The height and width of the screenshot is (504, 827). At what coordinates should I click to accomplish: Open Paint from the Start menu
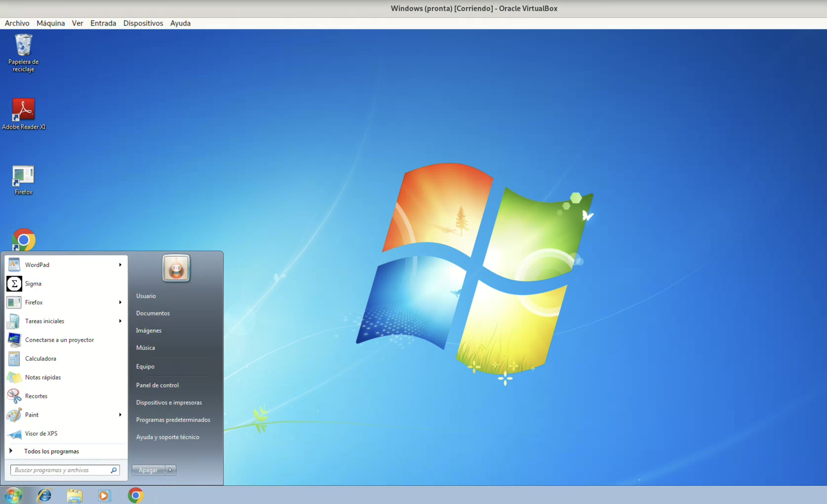[x=66, y=415]
